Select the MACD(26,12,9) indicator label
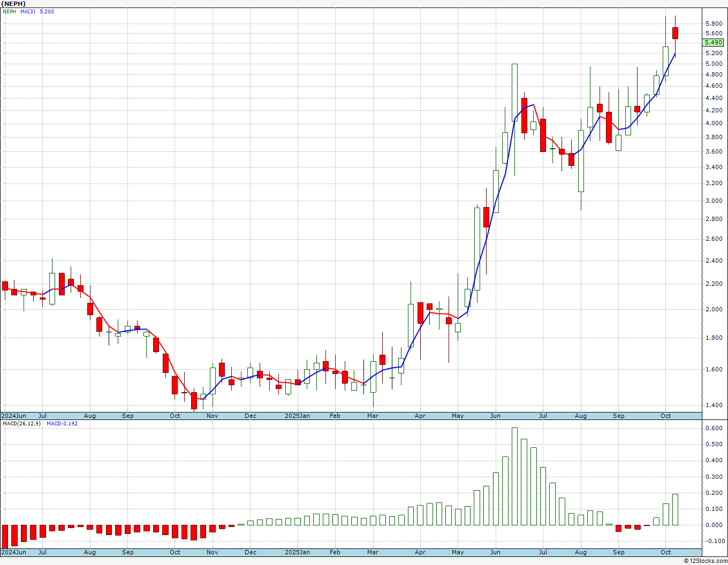This screenshot has height=565, width=728. click(x=21, y=423)
